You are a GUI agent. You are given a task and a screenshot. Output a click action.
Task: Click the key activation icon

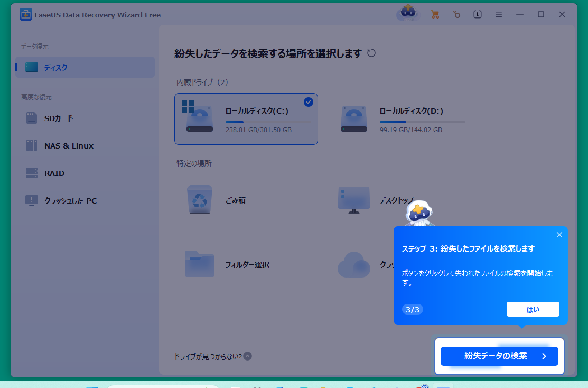coord(456,15)
